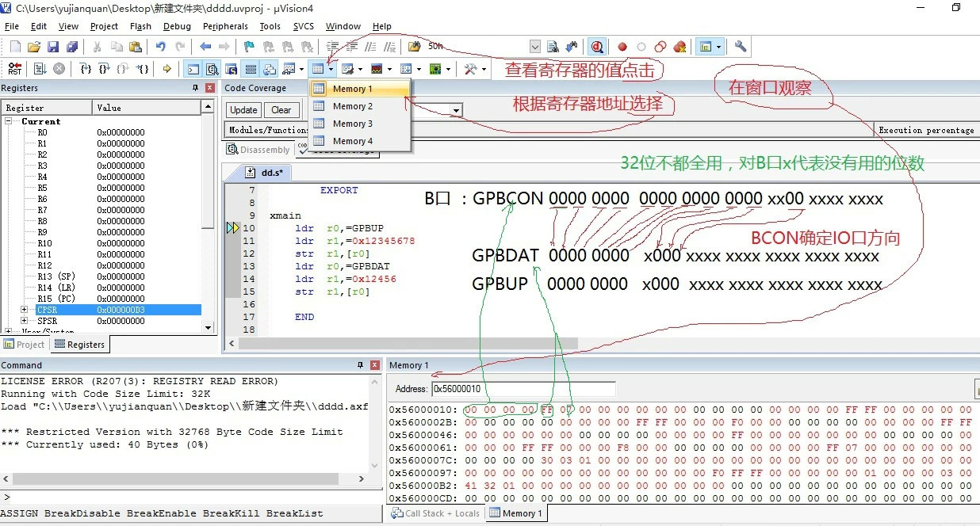Image resolution: width=980 pixels, height=526 pixels.
Task: Click the Step Over braces icon
Action: tap(104, 69)
